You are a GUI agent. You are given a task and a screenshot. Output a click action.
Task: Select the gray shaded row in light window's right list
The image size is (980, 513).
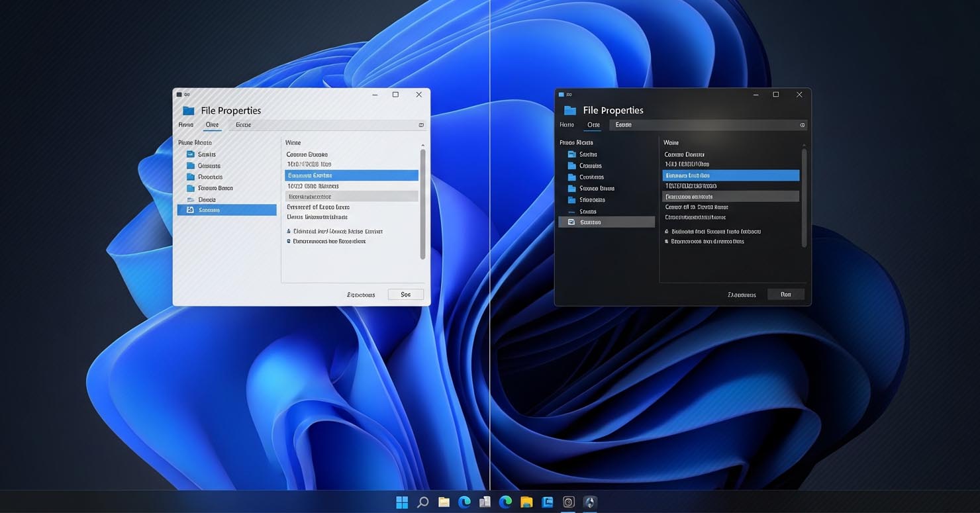[352, 197]
